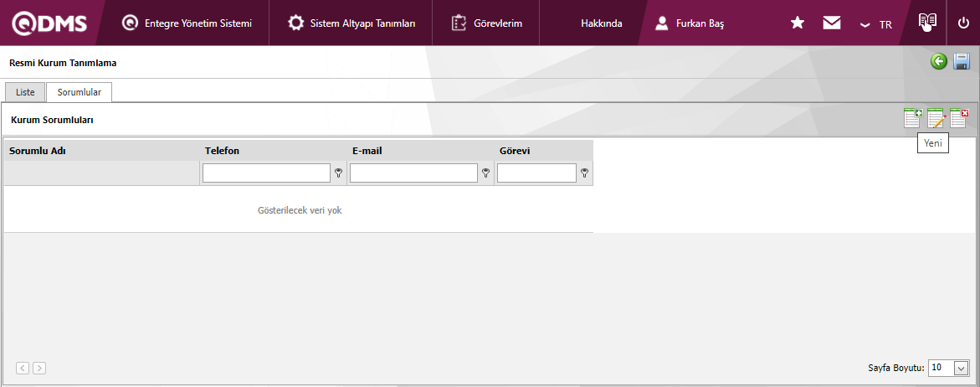Open the help book icon
Image resolution: width=980 pixels, height=387 pixels.
[x=927, y=22]
